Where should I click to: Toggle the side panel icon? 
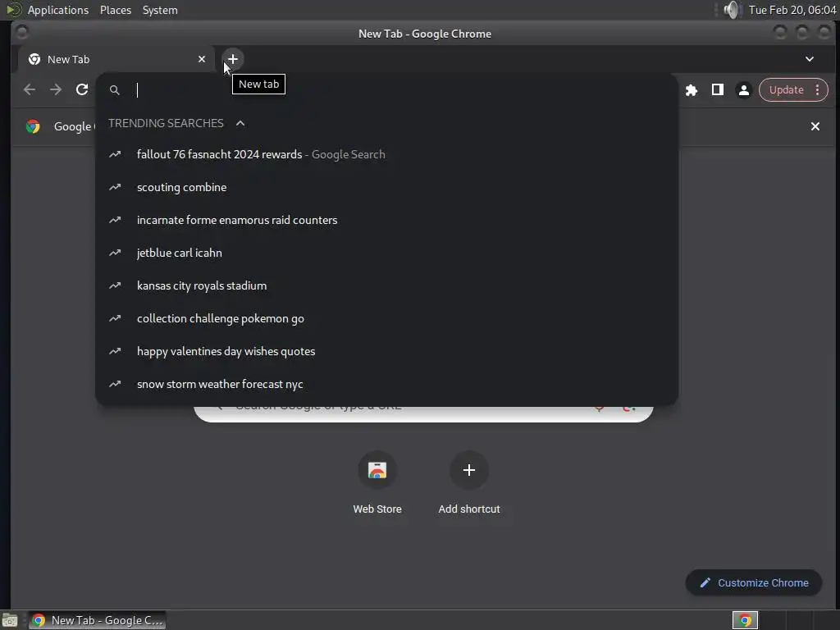click(717, 90)
